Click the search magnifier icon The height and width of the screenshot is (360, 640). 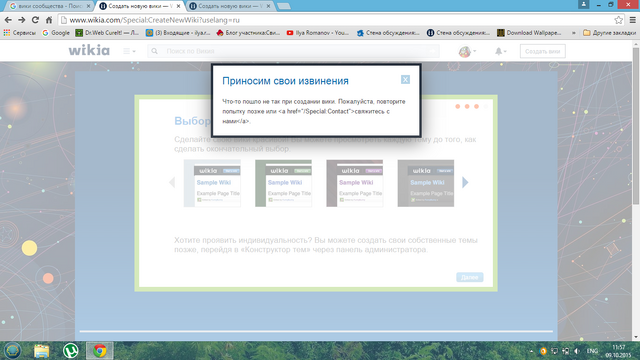pos(154,51)
